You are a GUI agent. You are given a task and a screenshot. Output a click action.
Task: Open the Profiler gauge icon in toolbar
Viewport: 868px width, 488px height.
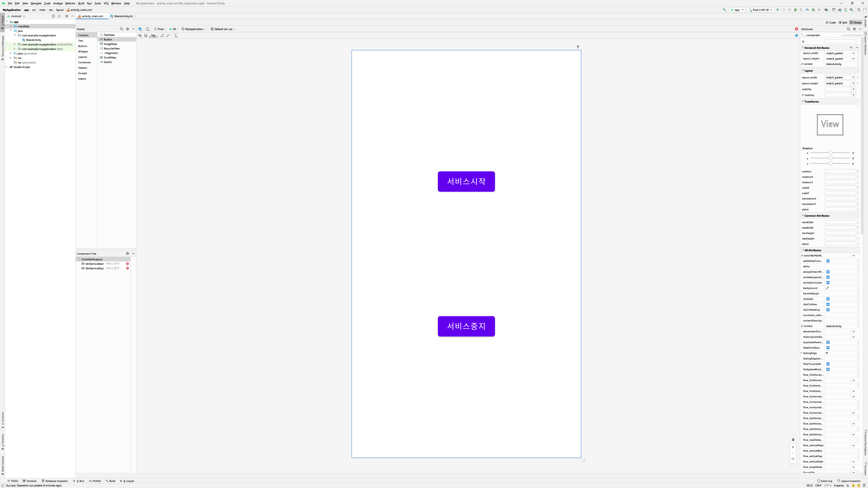807,10
